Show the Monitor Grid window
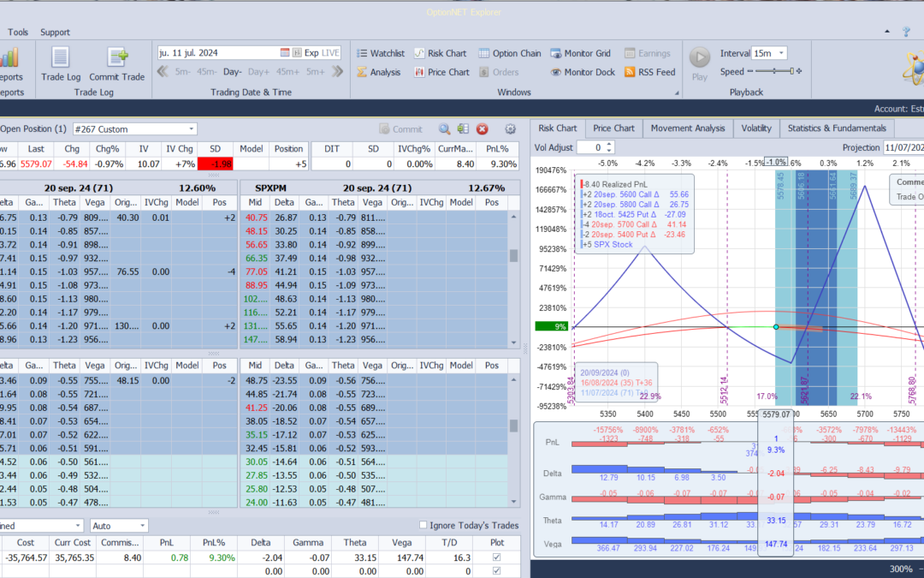This screenshot has width=924, height=578. click(580, 53)
